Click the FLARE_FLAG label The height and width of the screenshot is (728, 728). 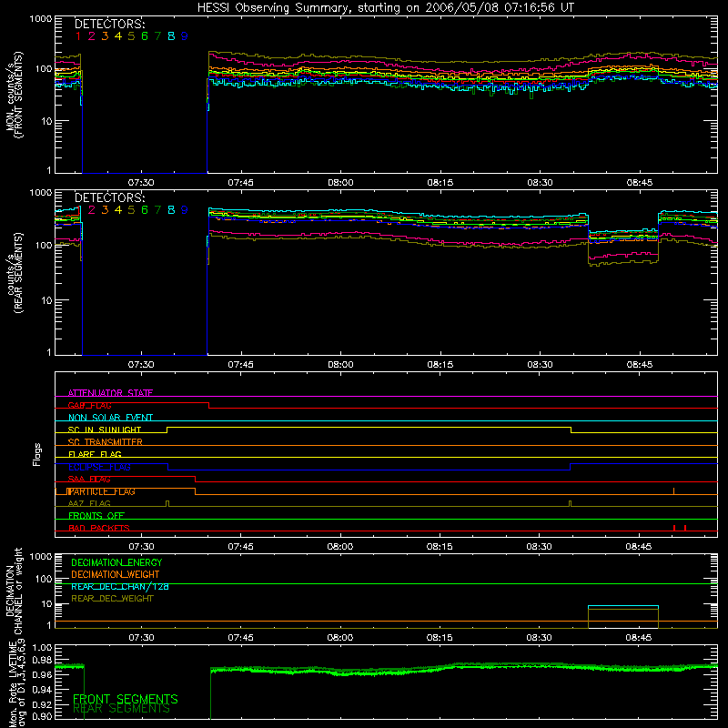(x=95, y=454)
